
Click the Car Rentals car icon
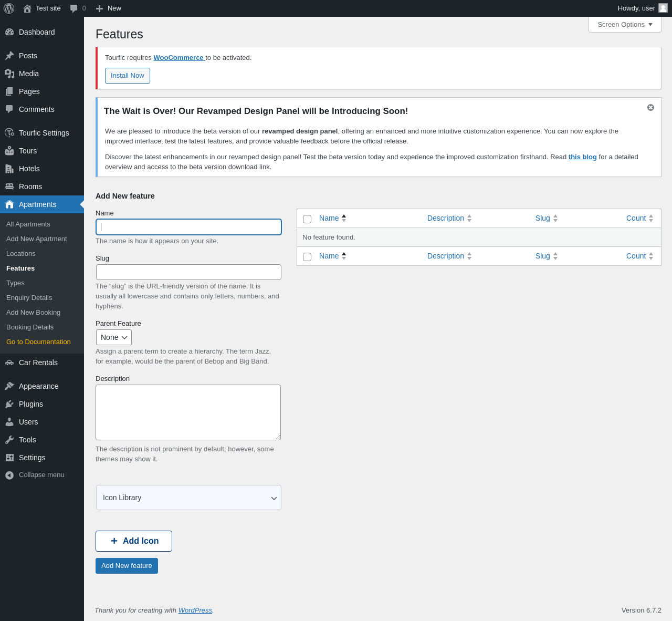pos(9,363)
